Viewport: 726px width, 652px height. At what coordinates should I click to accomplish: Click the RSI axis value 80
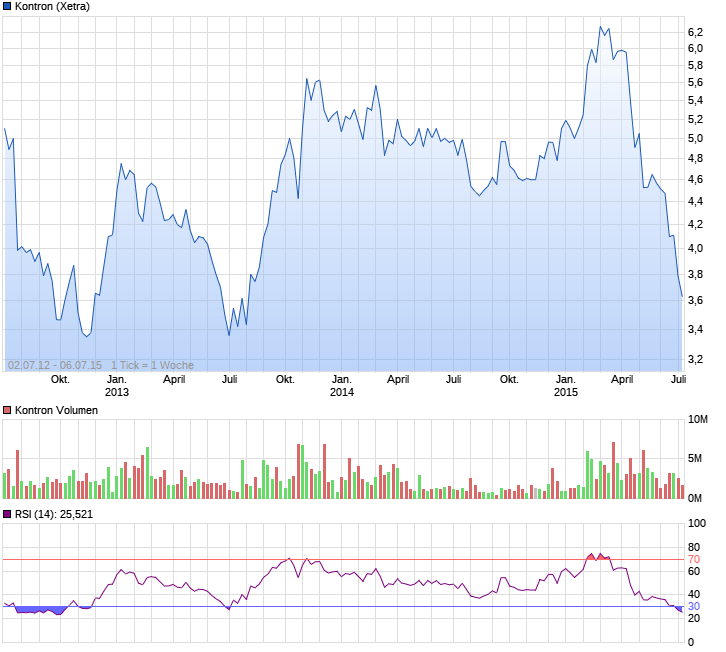(694, 547)
